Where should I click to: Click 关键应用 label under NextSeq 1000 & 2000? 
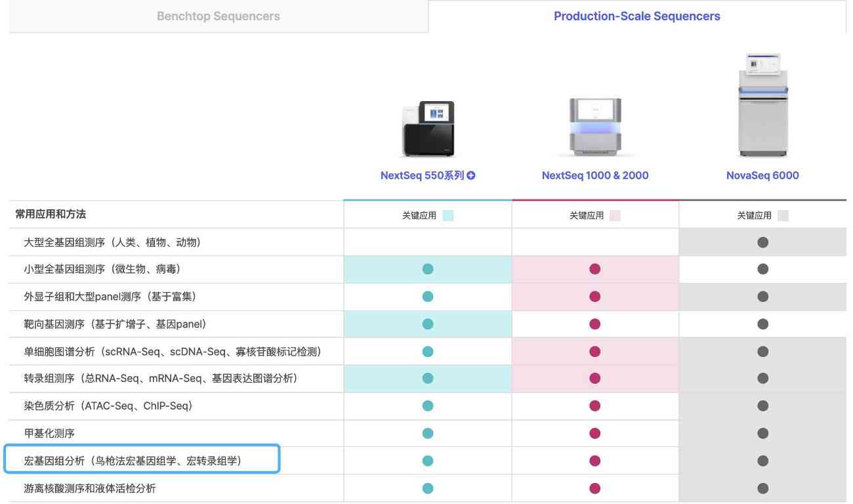(x=587, y=215)
